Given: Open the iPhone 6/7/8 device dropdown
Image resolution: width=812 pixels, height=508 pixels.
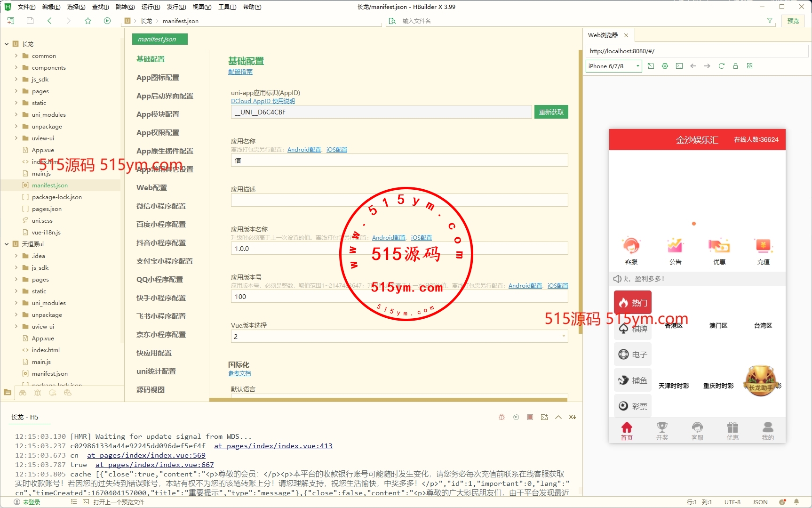Looking at the screenshot, I should pos(613,66).
